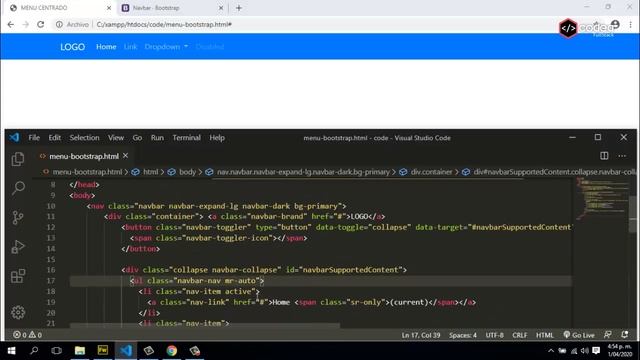The height and width of the screenshot is (360, 640).
Task: Open the Explorer view in VS Code
Action: click(x=18, y=159)
